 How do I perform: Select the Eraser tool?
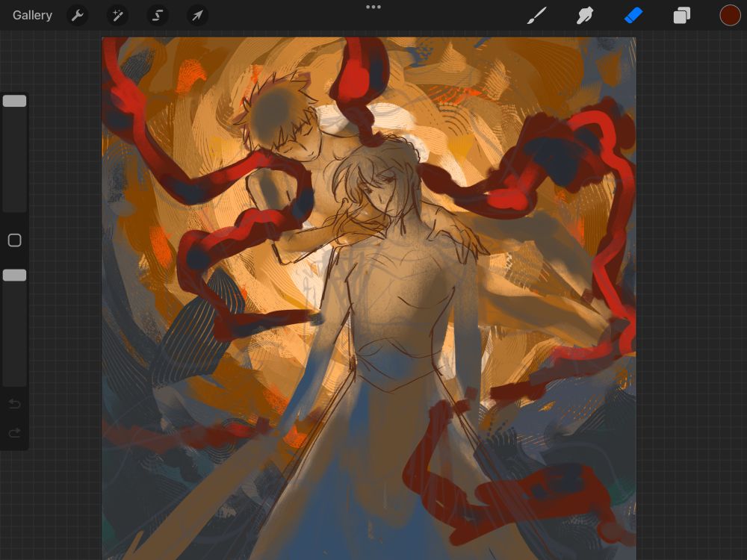coord(633,15)
